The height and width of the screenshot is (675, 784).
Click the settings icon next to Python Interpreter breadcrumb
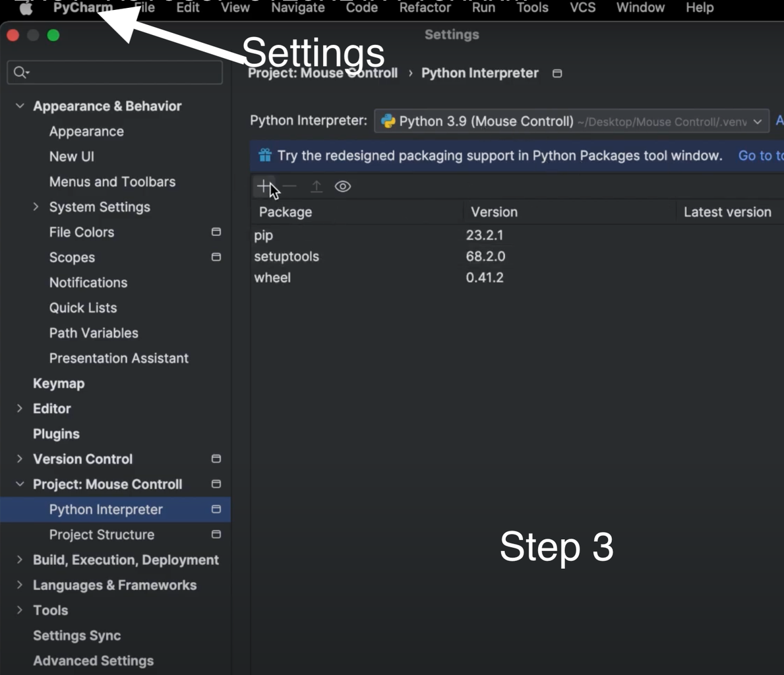[x=557, y=73]
